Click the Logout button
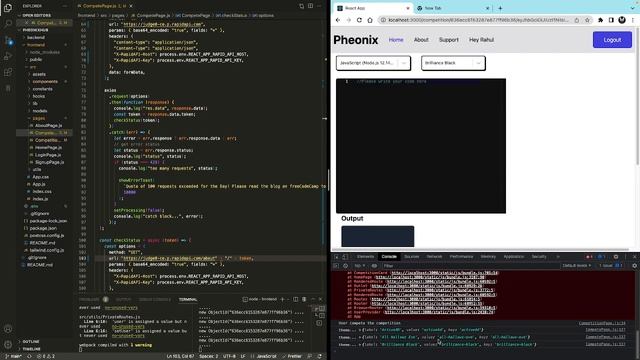The width and height of the screenshot is (640, 360). [612, 40]
